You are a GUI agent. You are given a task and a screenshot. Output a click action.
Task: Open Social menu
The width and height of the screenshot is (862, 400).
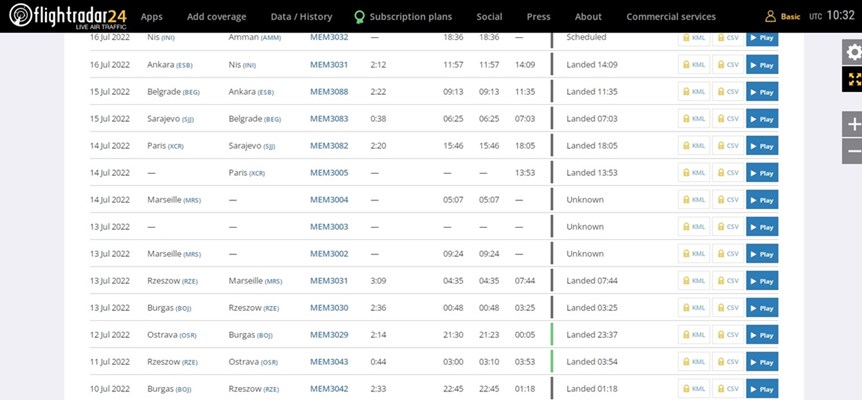(x=489, y=16)
